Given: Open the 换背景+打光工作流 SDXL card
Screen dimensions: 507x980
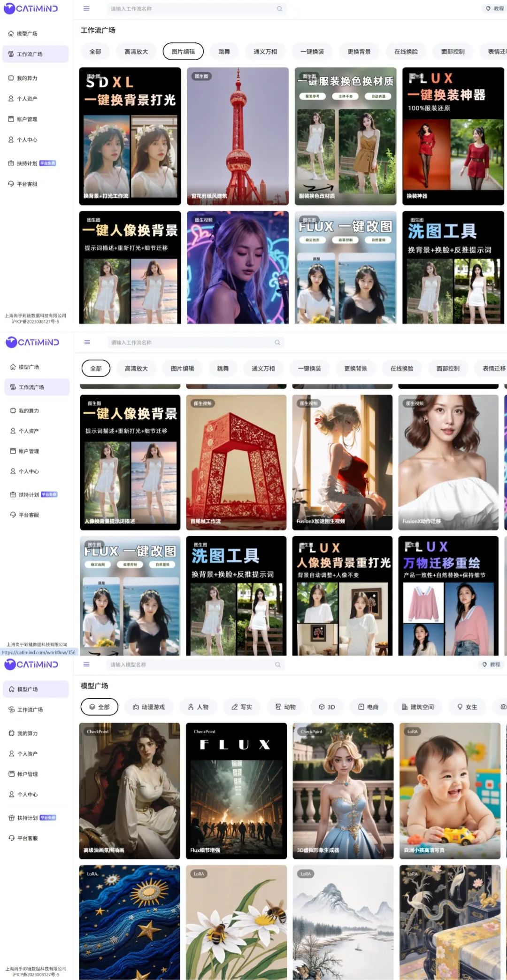Looking at the screenshot, I should click(130, 136).
